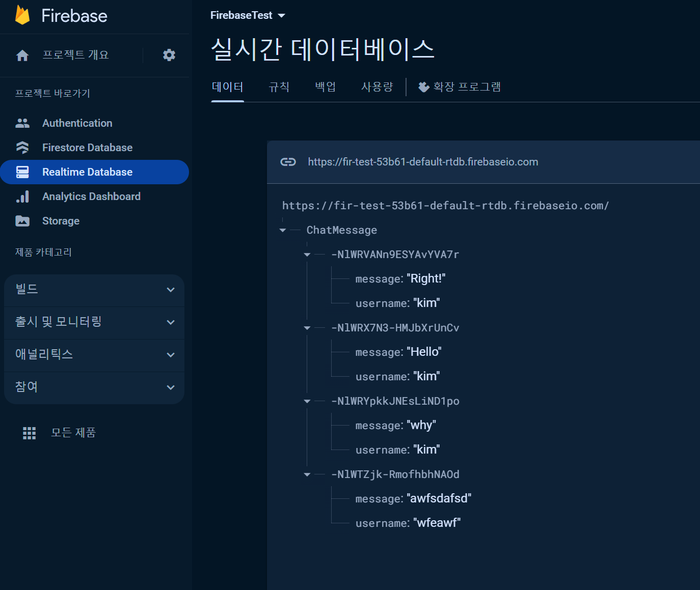Click the message value "why"
This screenshot has width=700, height=590.
[x=421, y=425]
